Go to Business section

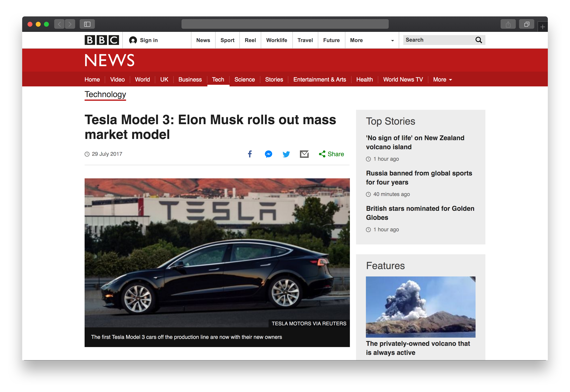click(x=190, y=80)
